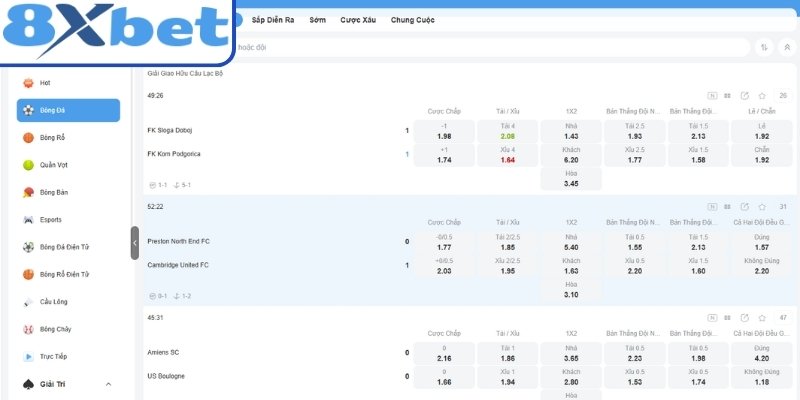Favorite the Preston North End match star
The image size is (800, 400).
pyautogui.click(x=762, y=207)
